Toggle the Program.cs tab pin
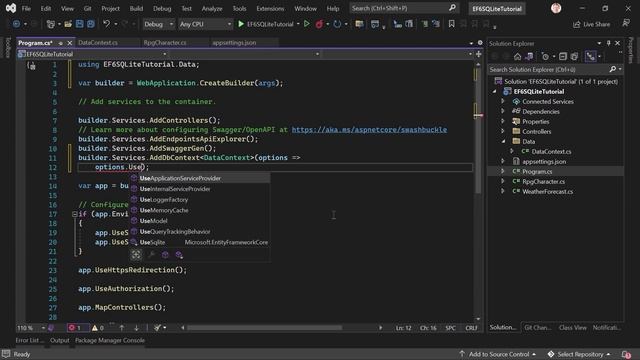Screen dimensions: 640x360 click(x=60, y=43)
